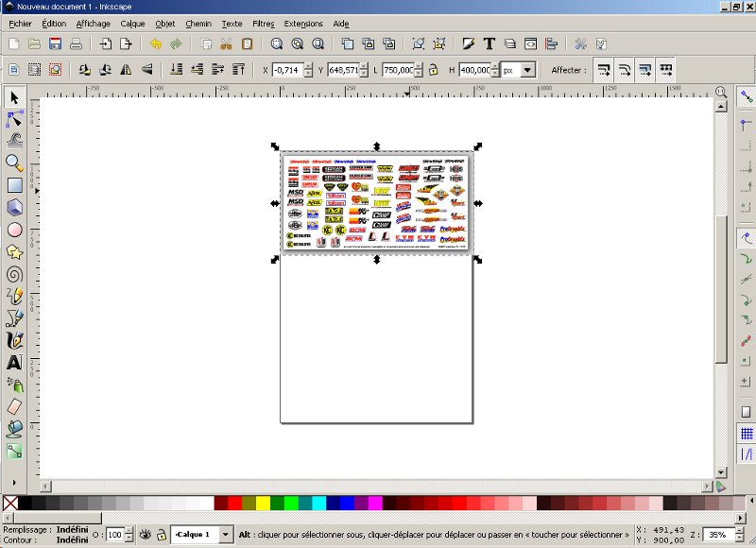Select the Text tool in toolbox
The height and width of the screenshot is (548, 756).
(14, 362)
